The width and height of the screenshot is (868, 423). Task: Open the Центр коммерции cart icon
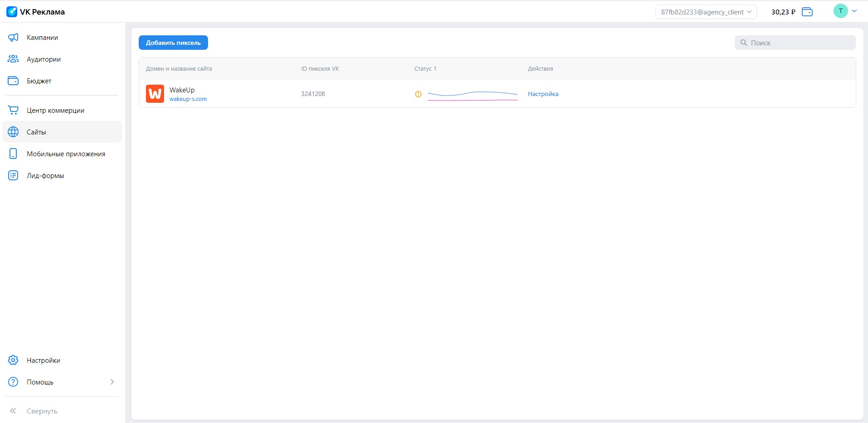click(x=14, y=110)
